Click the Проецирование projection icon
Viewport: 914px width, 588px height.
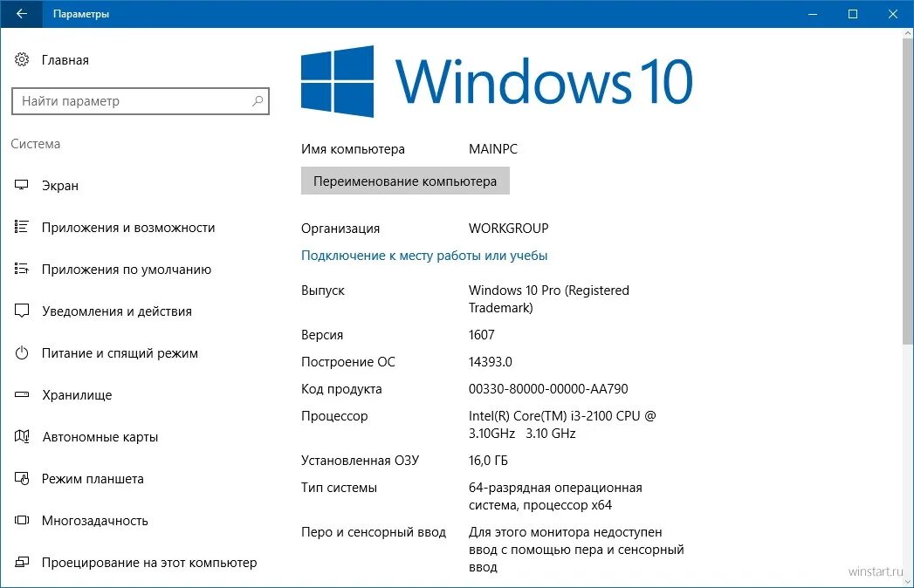pyautogui.click(x=22, y=562)
